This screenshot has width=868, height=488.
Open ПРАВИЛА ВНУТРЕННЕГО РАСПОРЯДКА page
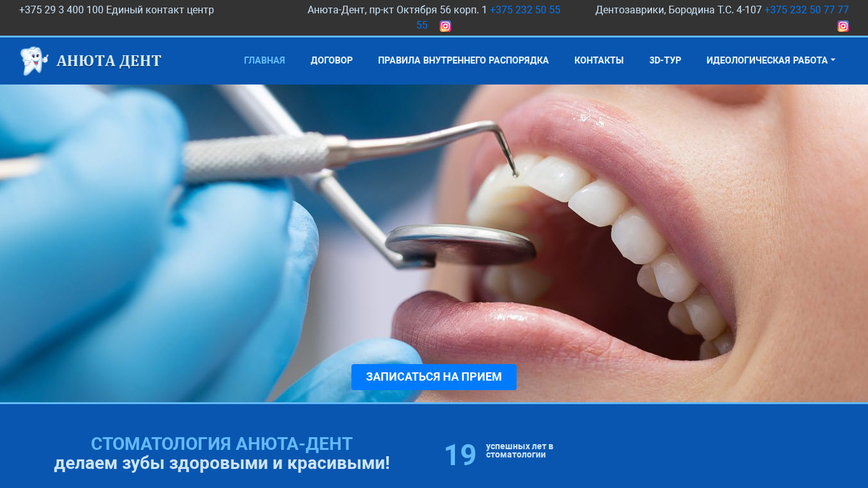coord(463,60)
